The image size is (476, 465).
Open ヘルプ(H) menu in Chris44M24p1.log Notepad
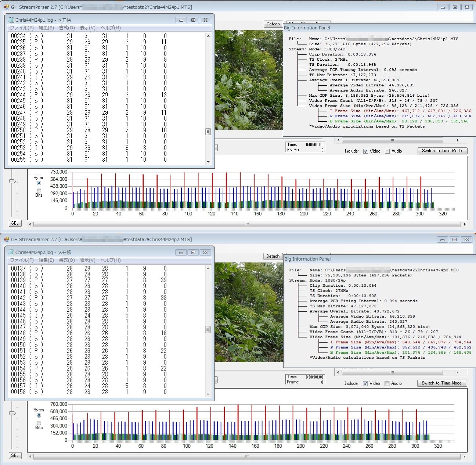coord(111,28)
